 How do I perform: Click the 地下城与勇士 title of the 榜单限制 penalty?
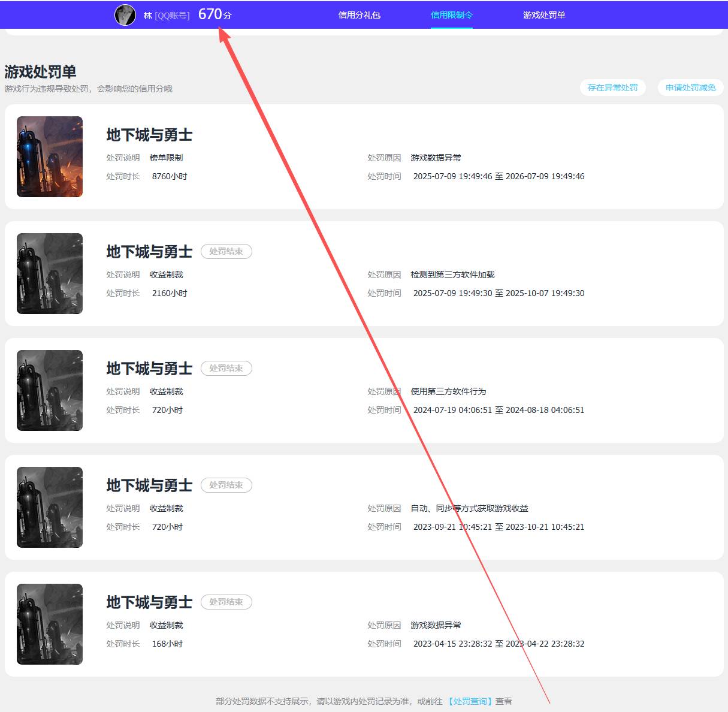point(149,135)
